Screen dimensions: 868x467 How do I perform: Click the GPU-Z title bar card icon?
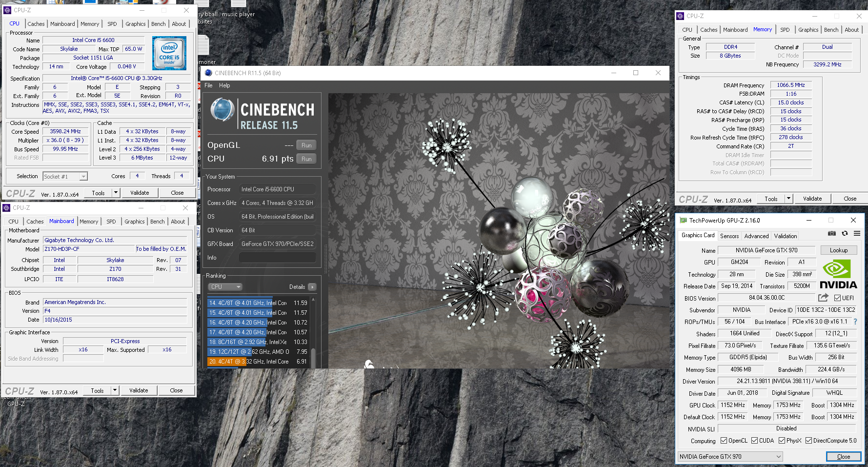tap(683, 221)
